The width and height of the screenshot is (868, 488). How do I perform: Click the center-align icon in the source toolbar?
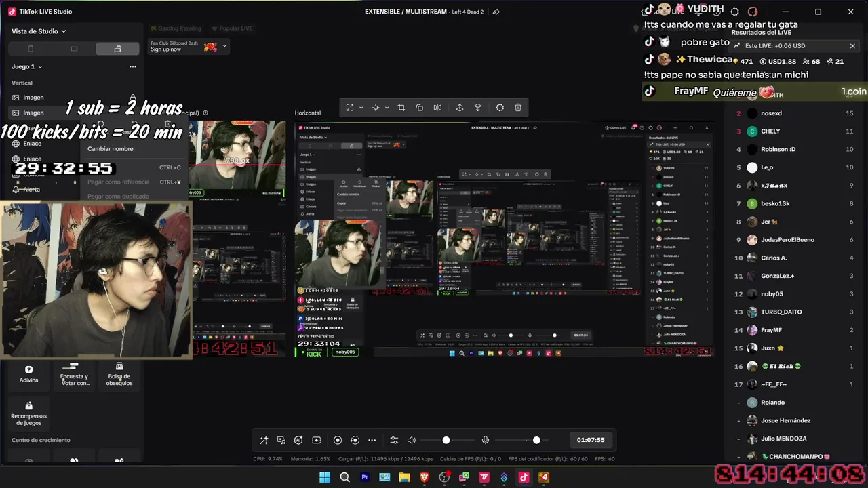pos(375,108)
